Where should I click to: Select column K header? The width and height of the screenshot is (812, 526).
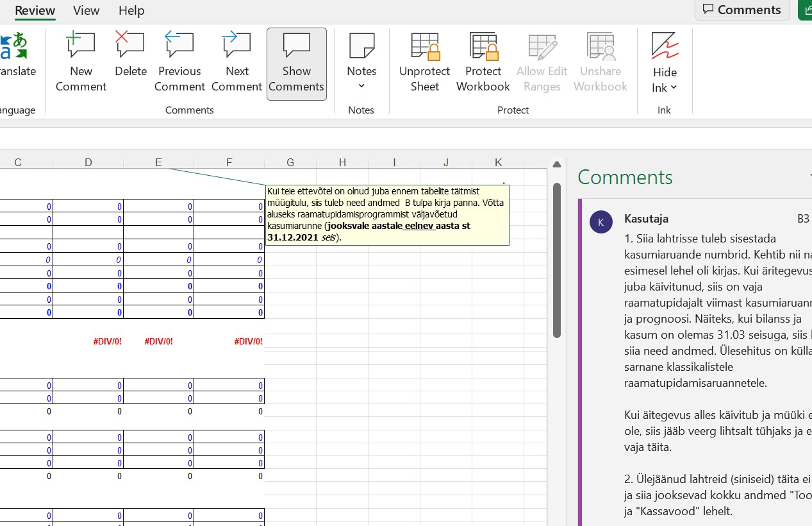click(498, 162)
